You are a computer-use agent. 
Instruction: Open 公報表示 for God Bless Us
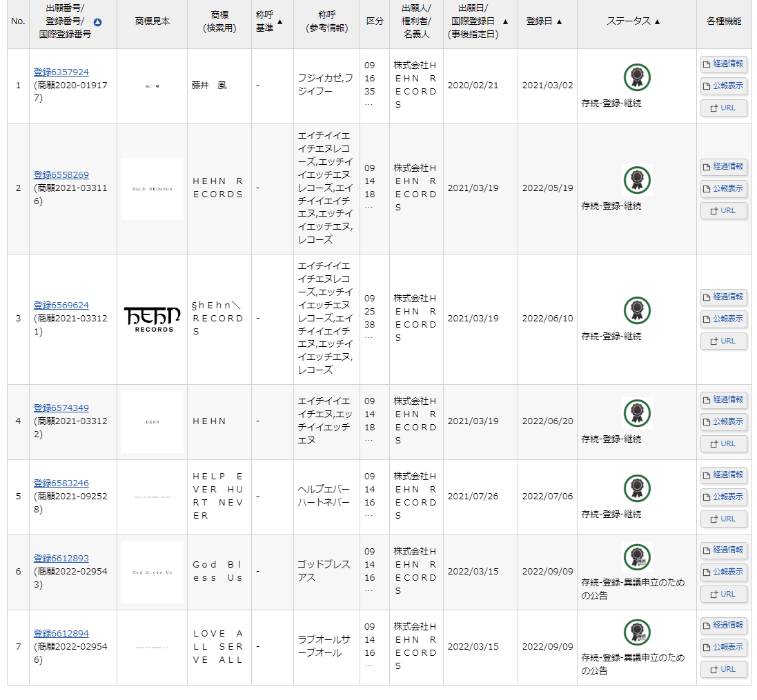[724, 572]
